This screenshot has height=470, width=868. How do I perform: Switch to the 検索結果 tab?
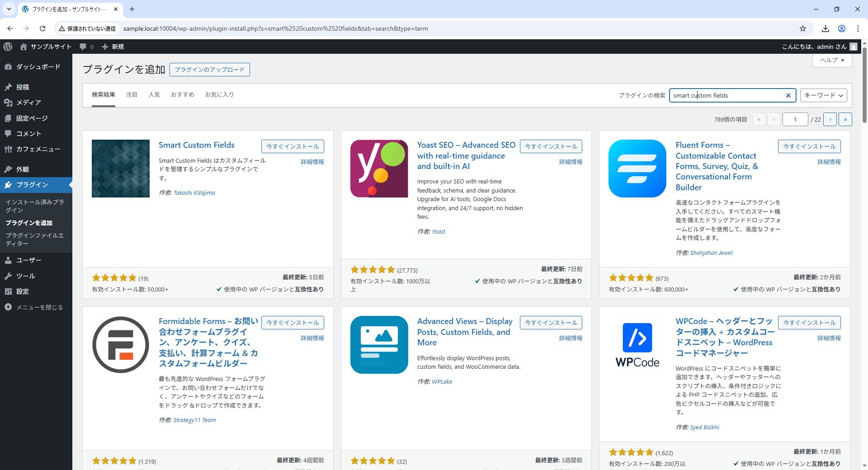[x=104, y=95]
